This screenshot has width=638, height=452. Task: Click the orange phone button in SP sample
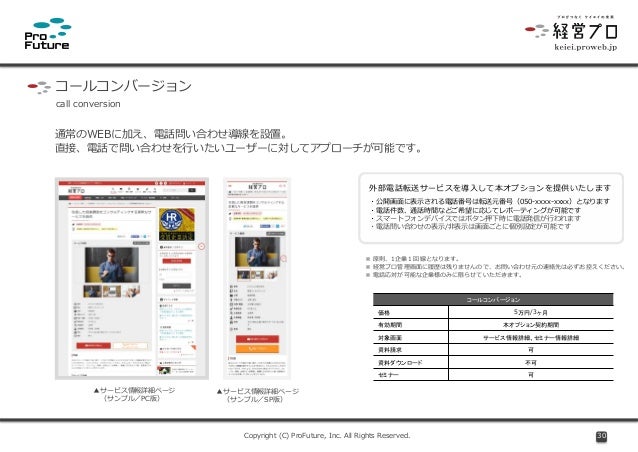click(x=257, y=349)
